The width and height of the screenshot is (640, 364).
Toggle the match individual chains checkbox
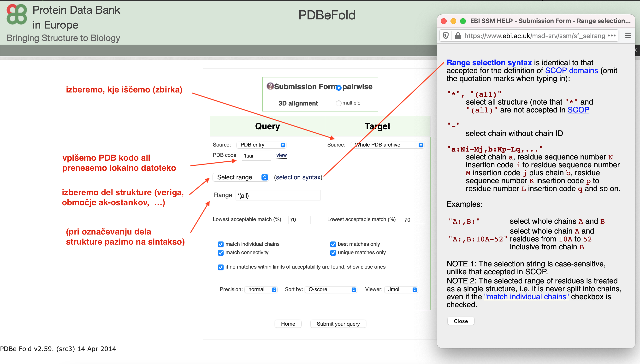(x=221, y=244)
